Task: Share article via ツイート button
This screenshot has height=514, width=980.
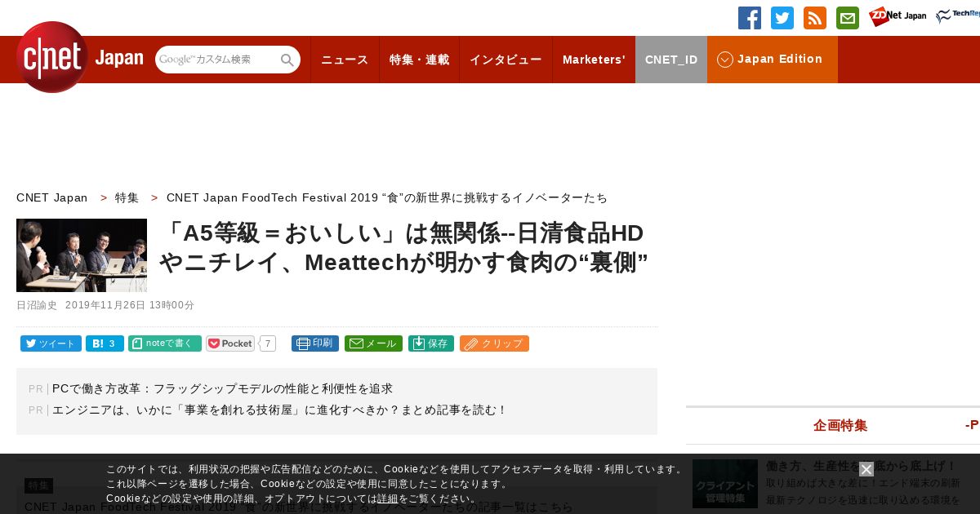Action: point(51,343)
